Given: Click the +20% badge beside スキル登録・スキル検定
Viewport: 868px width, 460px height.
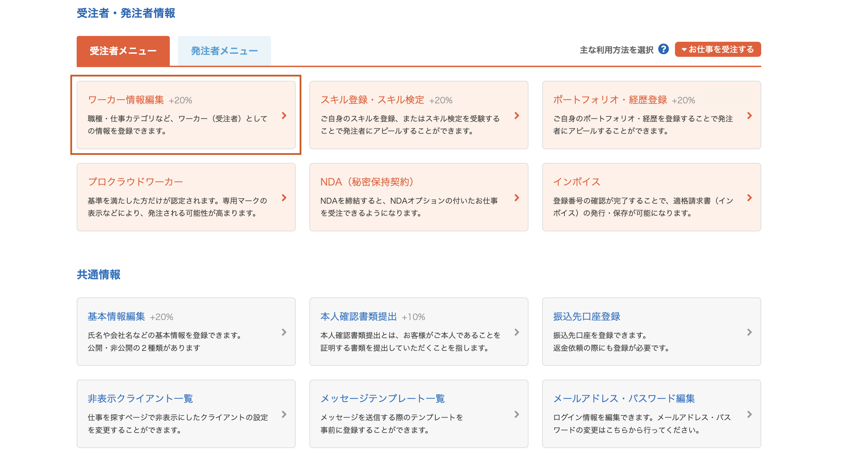Looking at the screenshot, I should click(x=441, y=100).
